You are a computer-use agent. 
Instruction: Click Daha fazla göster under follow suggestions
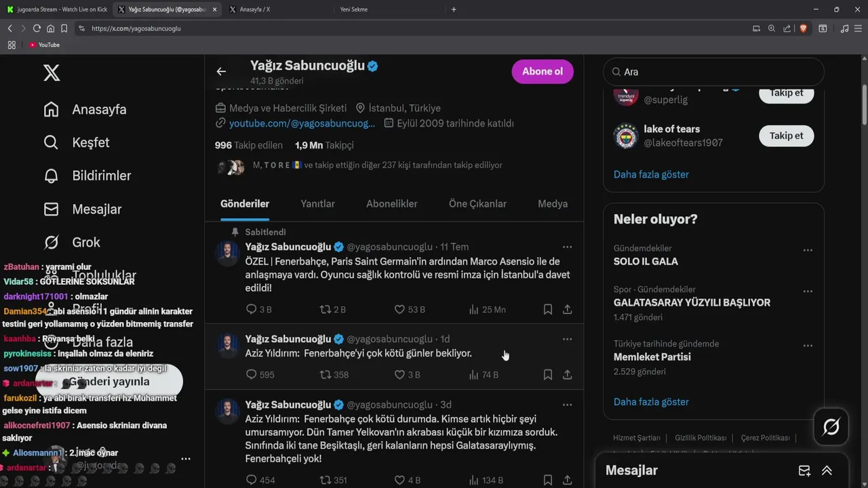pos(651,174)
